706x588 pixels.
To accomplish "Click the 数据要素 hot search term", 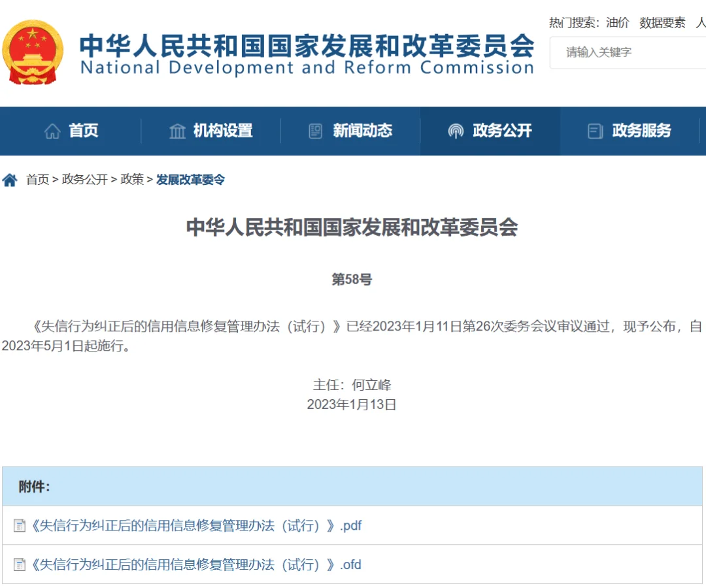I will (x=662, y=22).
